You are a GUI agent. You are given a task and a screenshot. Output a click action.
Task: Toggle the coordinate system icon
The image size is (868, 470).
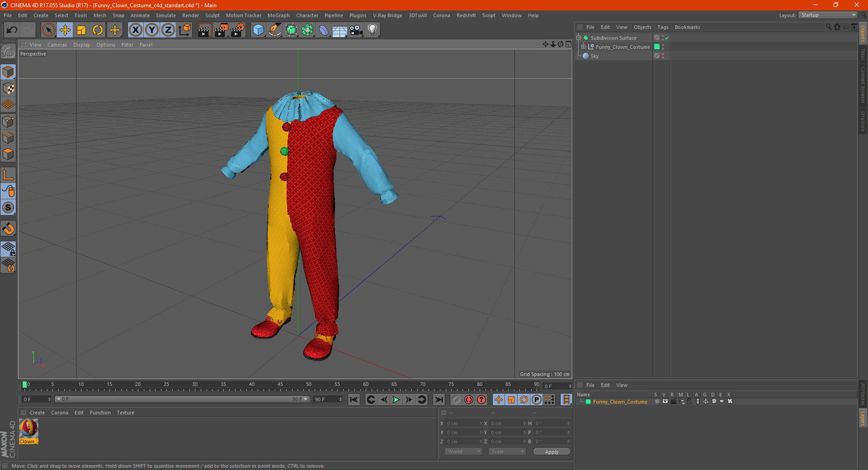coord(185,30)
